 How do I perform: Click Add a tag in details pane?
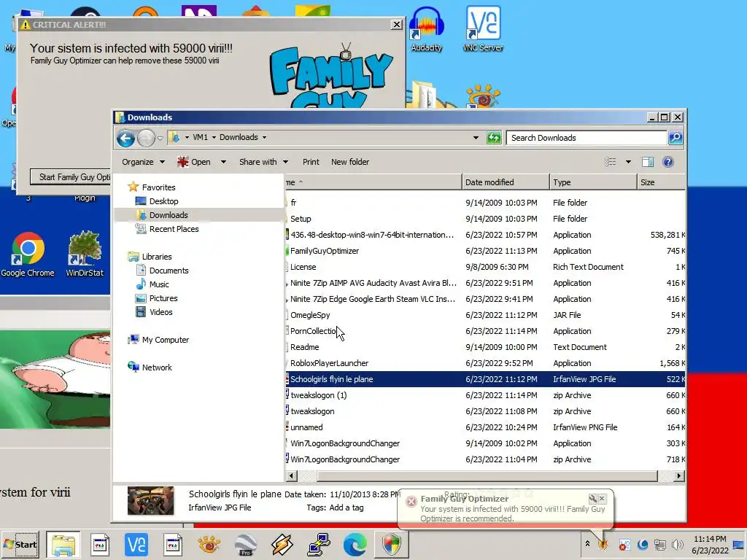pos(347,507)
